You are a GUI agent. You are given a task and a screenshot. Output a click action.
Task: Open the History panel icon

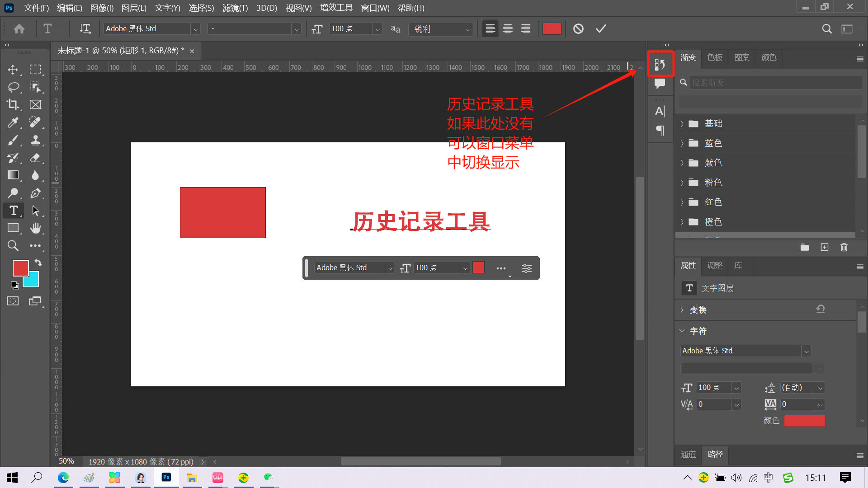click(x=660, y=65)
